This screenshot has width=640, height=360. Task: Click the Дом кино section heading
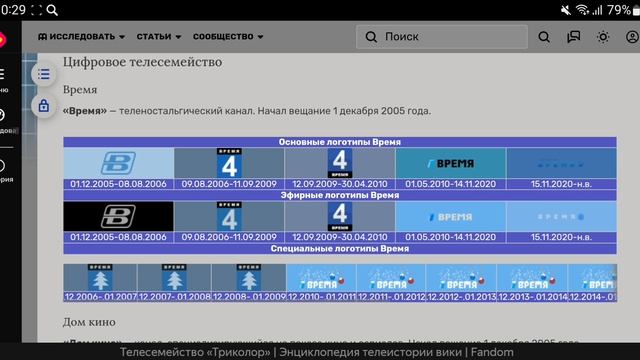click(x=89, y=322)
